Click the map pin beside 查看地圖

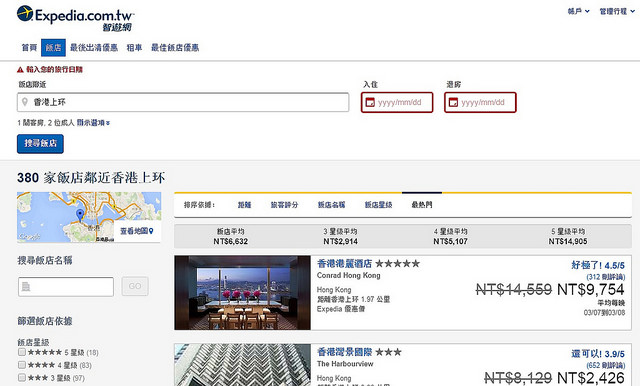(151, 231)
